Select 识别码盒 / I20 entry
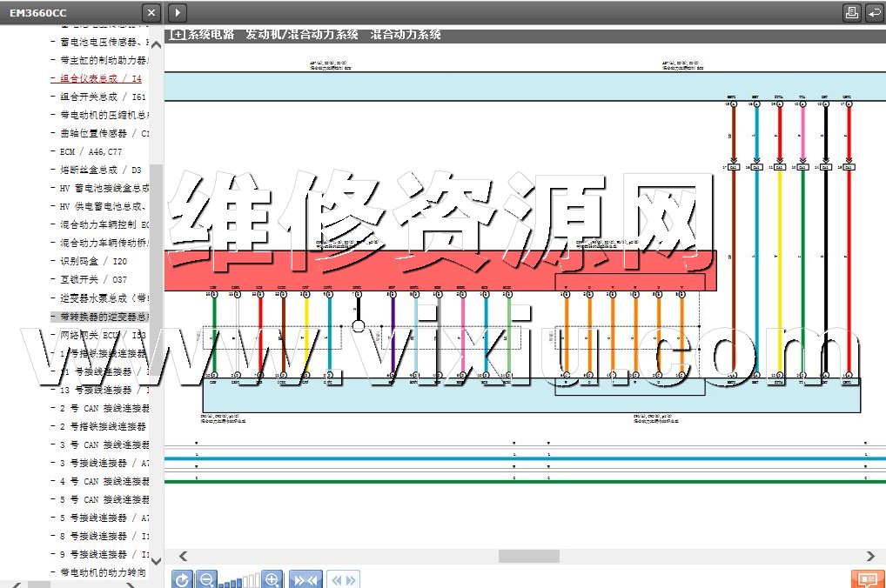This screenshot has height=588, width=886. pyautogui.click(x=93, y=261)
